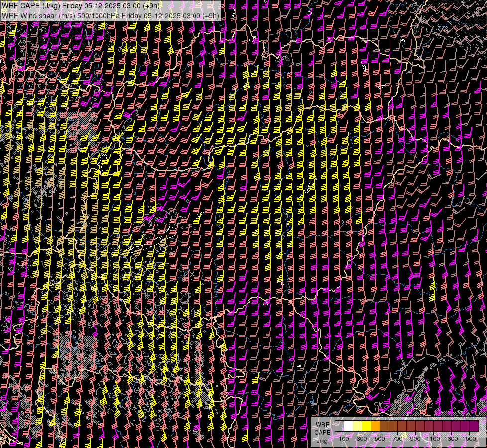487x448 pixels.
Task: Select the 1100 legend tick label
Action: [x=433, y=439]
